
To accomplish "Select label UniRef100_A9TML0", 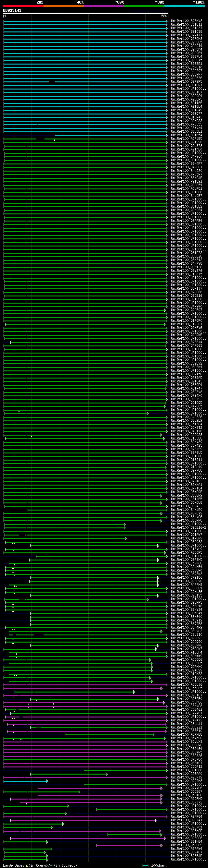I will coord(187,150).
